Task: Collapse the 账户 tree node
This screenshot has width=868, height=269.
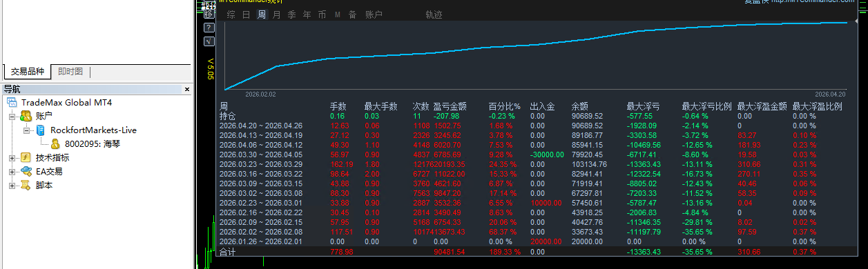Action: [x=12, y=117]
